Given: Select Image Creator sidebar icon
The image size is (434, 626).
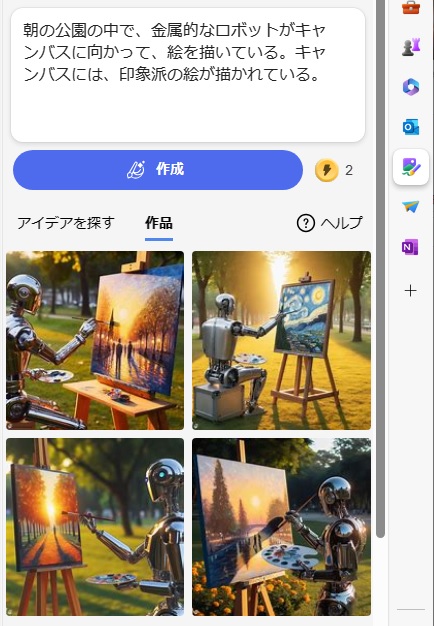Looking at the screenshot, I should (x=411, y=167).
